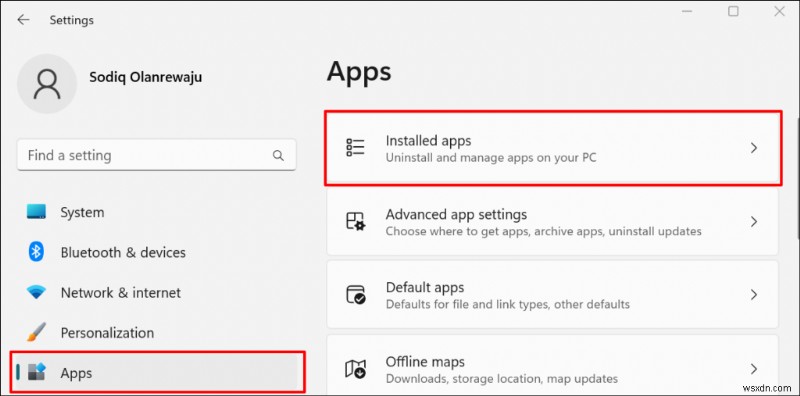Close the Settings window
The width and height of the screenshot is (800, 396).
coord(780,11)
